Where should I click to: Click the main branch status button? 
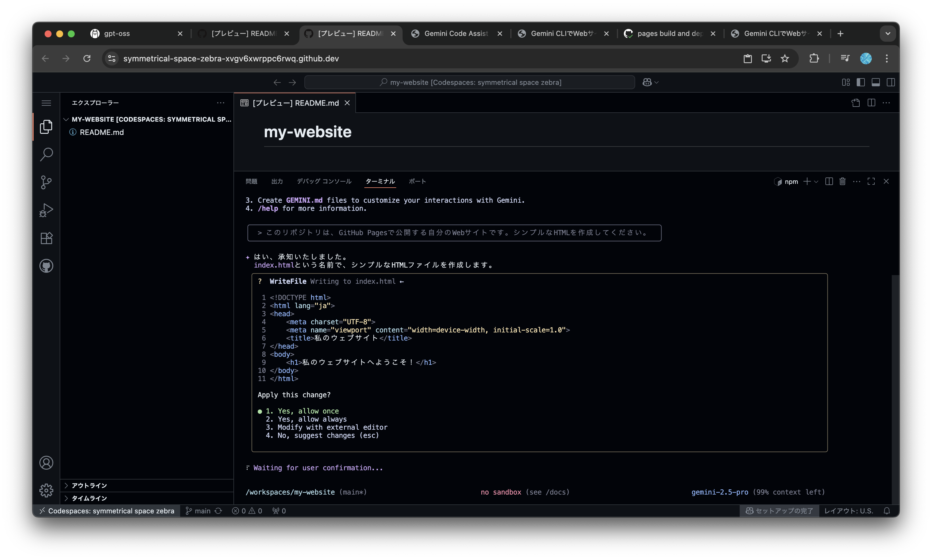point(198,511)
